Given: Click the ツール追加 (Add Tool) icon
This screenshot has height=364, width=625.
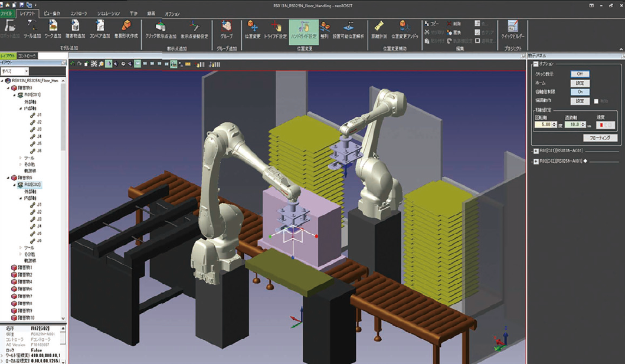Looking at the screenshot, I should pyautogui.click(x=32, y=28).
